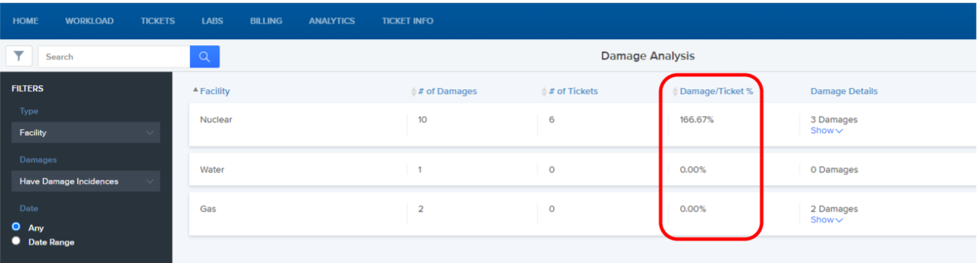
Task: Select the Date Range radio button
Action: click(x=17, y=241)
